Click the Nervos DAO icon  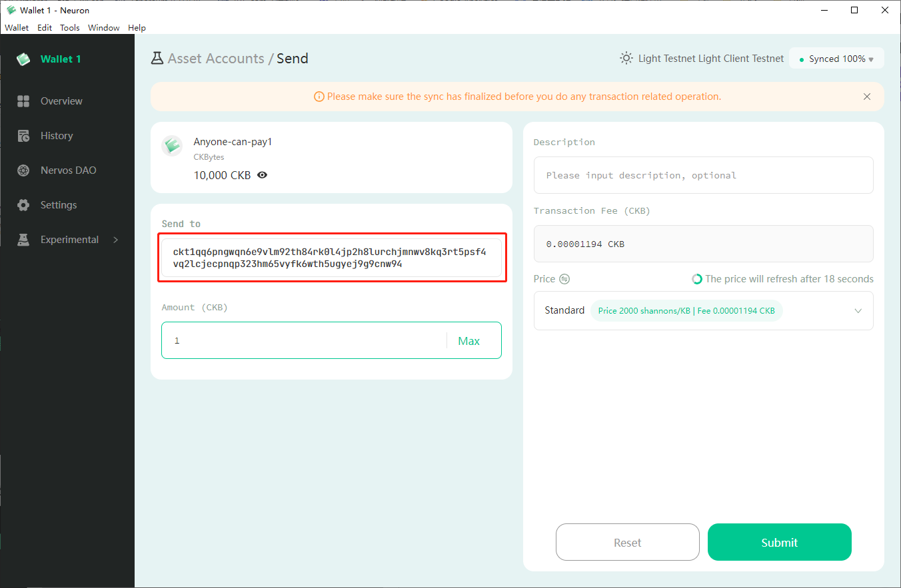tap(23, 170)
